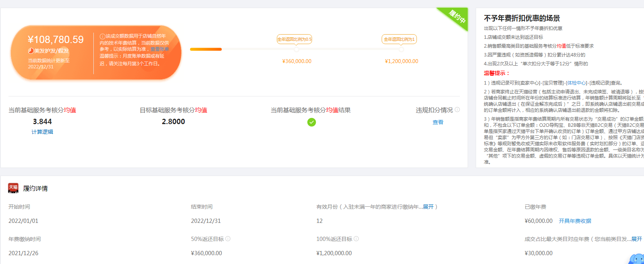Screen dimensions: 644x264
Task: Click the ¥360,000.00 value under the progress bar
Action: 297,61
